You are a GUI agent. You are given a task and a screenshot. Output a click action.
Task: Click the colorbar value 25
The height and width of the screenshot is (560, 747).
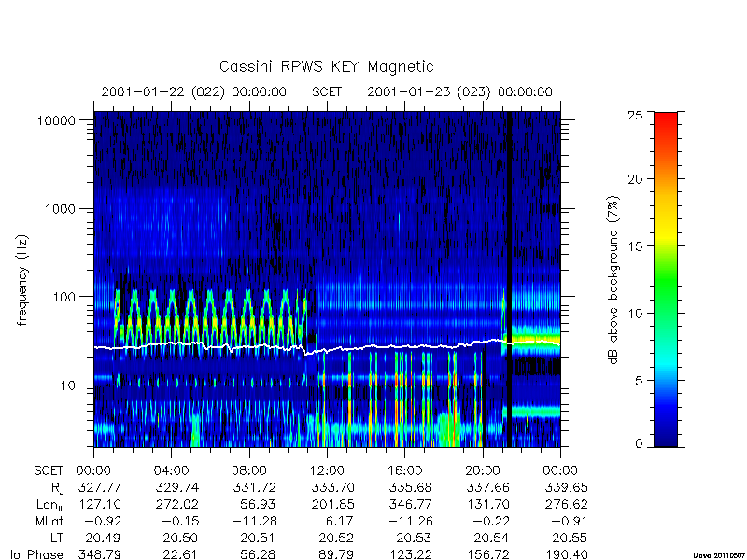click(x=635, y=115)
